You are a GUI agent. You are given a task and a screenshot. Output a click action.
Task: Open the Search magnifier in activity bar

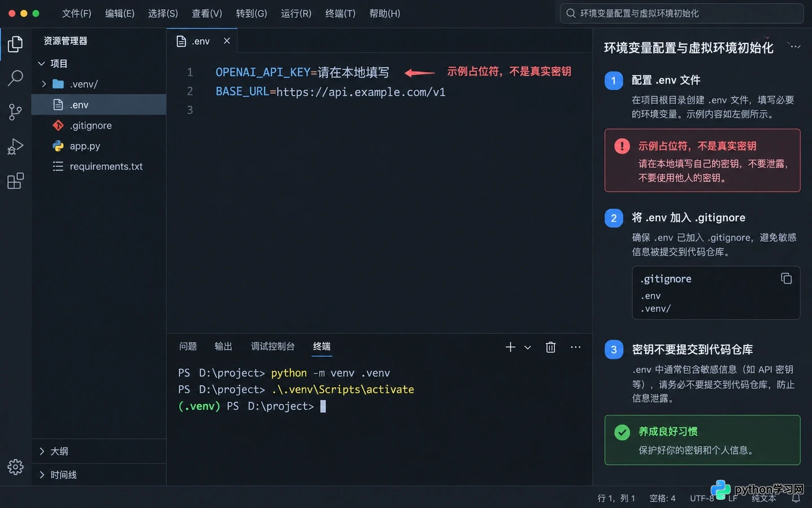pyautogui.click(x=15, y=78)
